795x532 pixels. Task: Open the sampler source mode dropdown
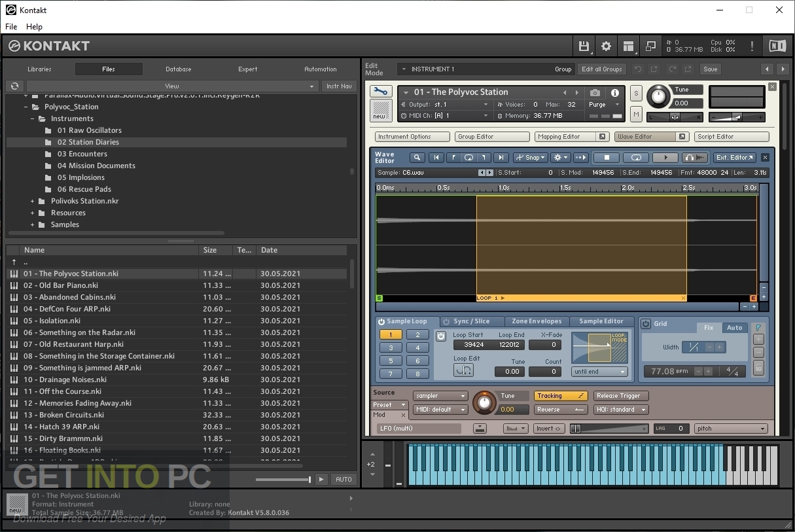[440, 396]
